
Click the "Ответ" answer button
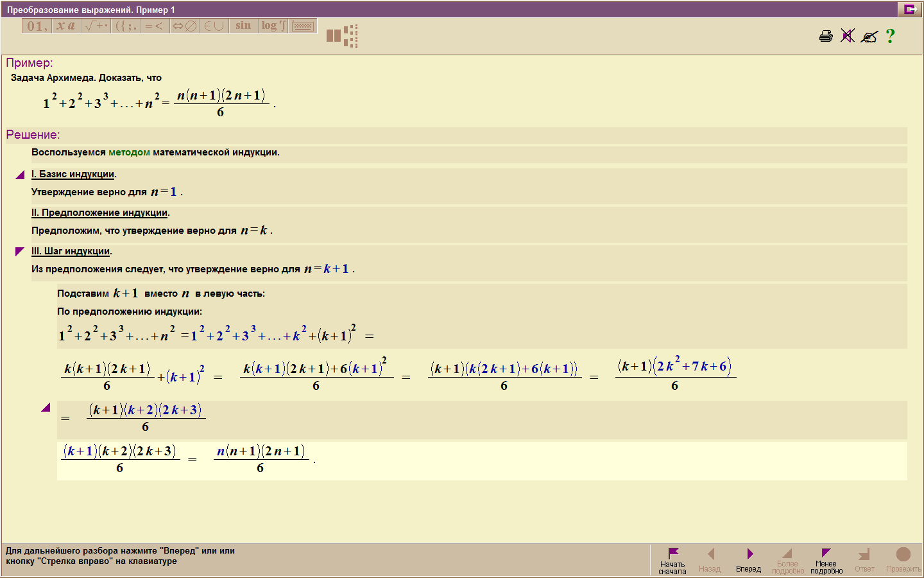point(864,561)
